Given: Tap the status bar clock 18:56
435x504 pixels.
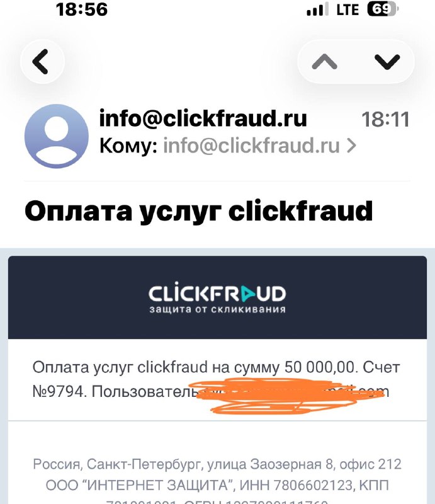Looking at the screenshot, I should [x=82, y=9].
